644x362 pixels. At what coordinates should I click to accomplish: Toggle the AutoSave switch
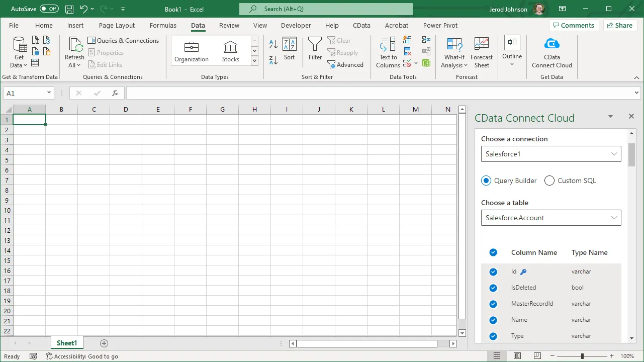[49, 9]
